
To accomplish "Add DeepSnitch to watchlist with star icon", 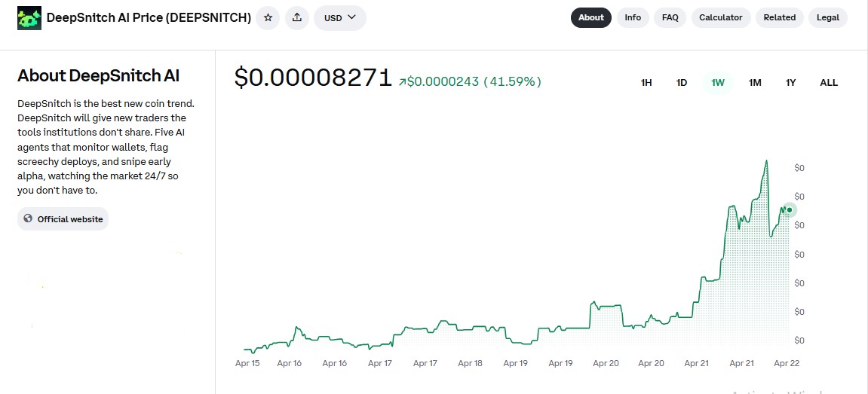I will pos(268,18).
